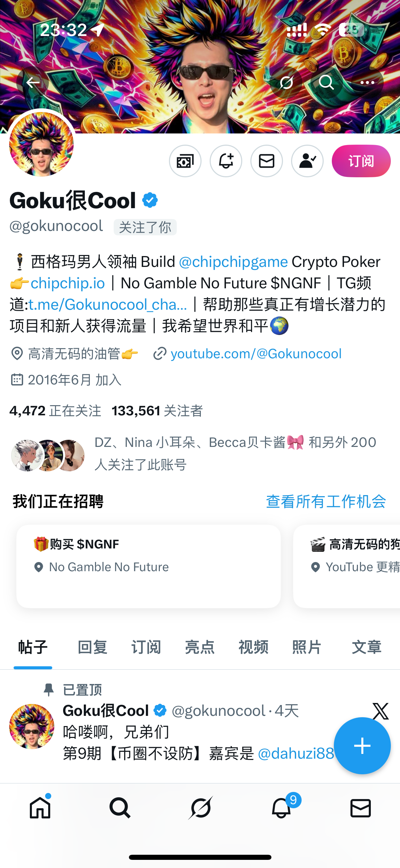Tap the search magnifier on banner
This screenshot has width=400, height=868.
tap(326, 83)
